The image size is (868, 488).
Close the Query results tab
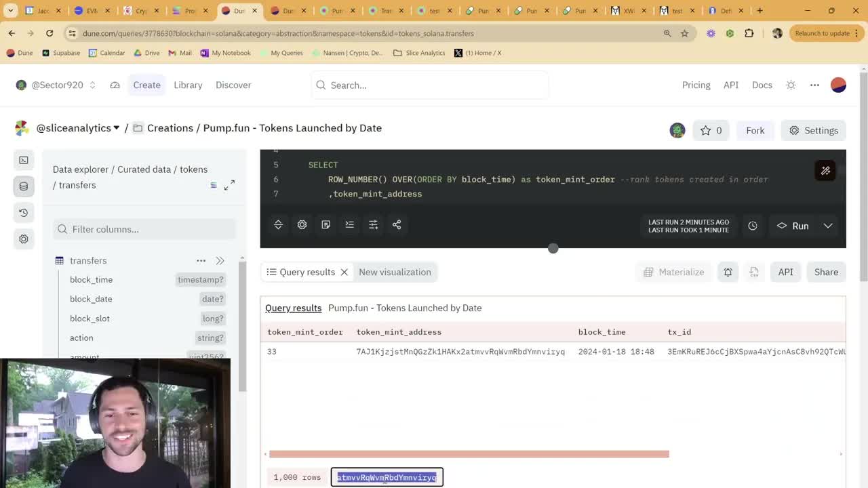pos(344,272)
